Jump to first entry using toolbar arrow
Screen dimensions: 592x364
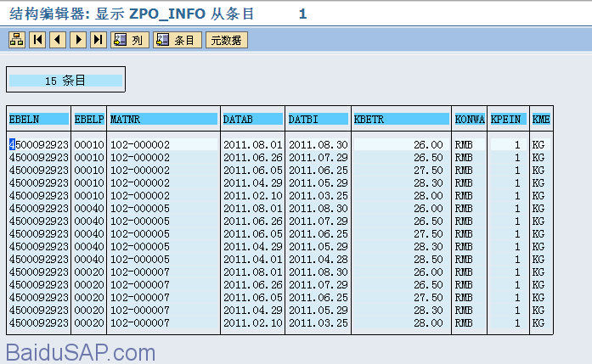(x=37, y=40)
